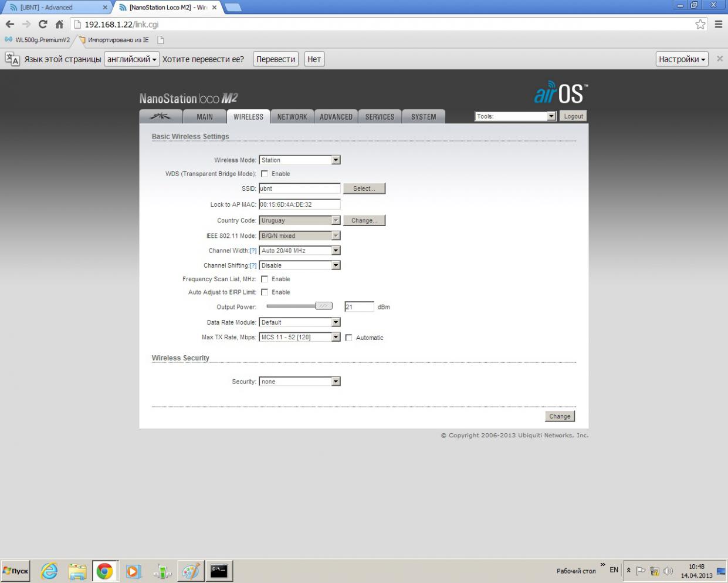Open the Max TX Rate dropdown
This screenshot has width=728, height=583.
(300, 337)
